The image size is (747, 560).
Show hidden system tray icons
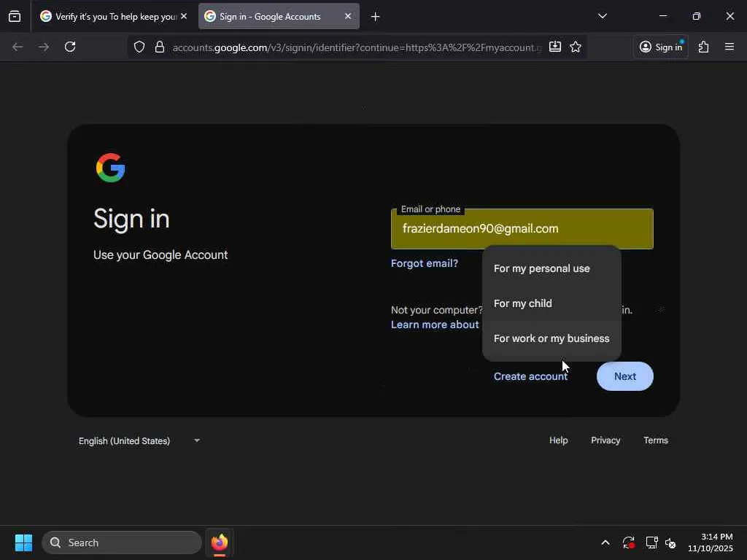coord(605,542)
